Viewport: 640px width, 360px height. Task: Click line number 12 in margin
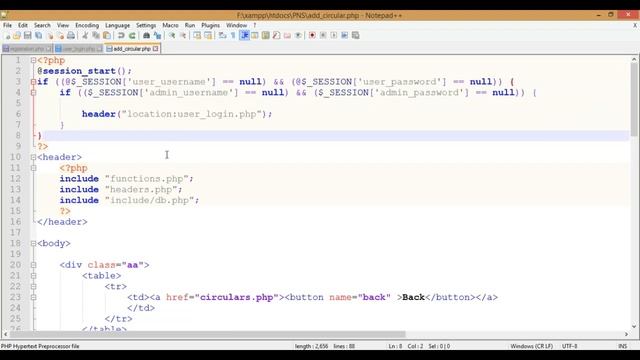tap(15, 179)
